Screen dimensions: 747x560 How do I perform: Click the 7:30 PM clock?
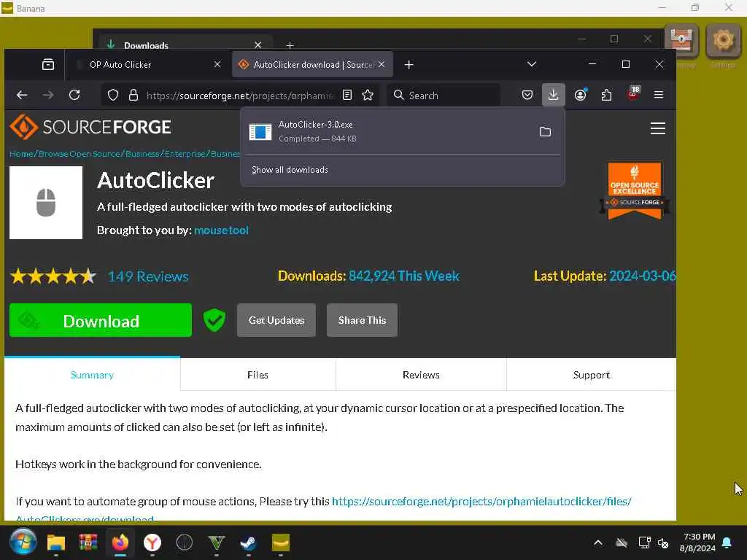(x=699, y=537)
